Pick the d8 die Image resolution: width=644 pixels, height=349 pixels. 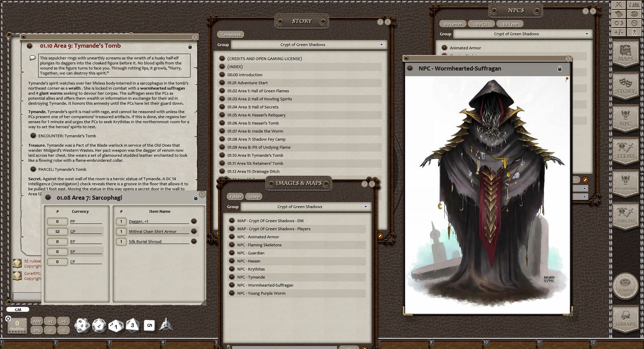132,325
